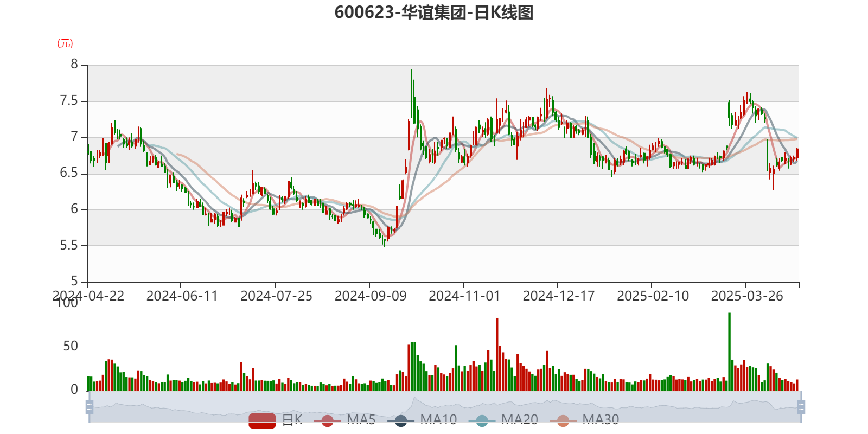
Task: Toggle the 日K series in the legend
Action: coord(276,420)
